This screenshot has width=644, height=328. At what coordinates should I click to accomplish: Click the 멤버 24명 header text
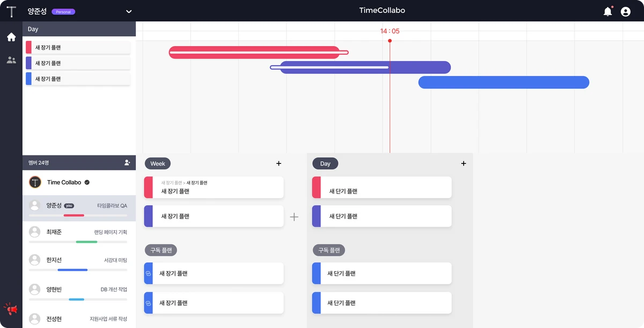coord(39,162)
